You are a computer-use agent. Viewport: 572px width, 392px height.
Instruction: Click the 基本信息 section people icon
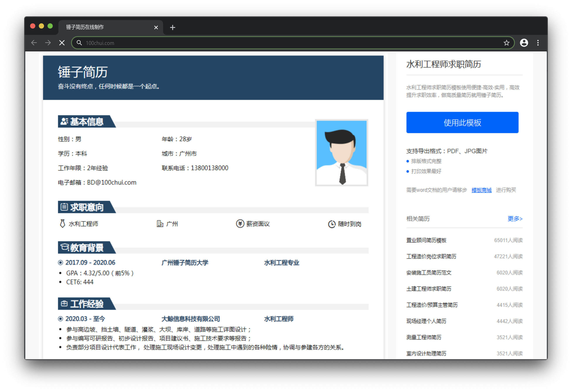[64, 121]
